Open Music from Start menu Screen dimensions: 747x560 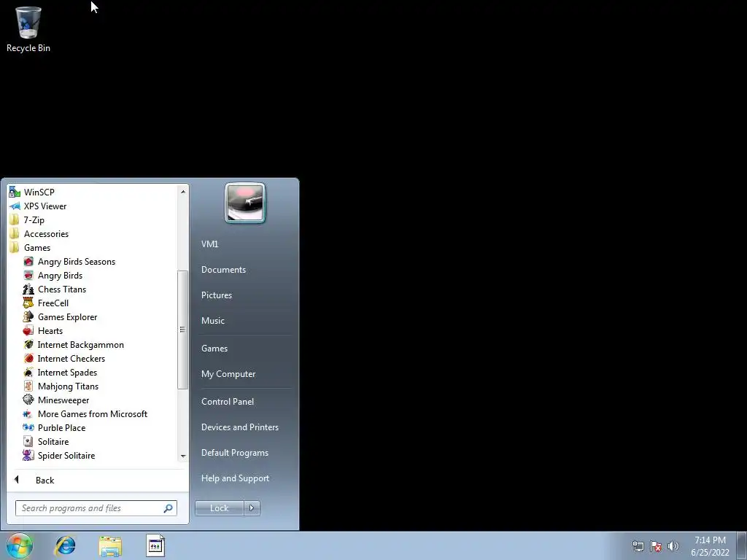coord(213,321)
